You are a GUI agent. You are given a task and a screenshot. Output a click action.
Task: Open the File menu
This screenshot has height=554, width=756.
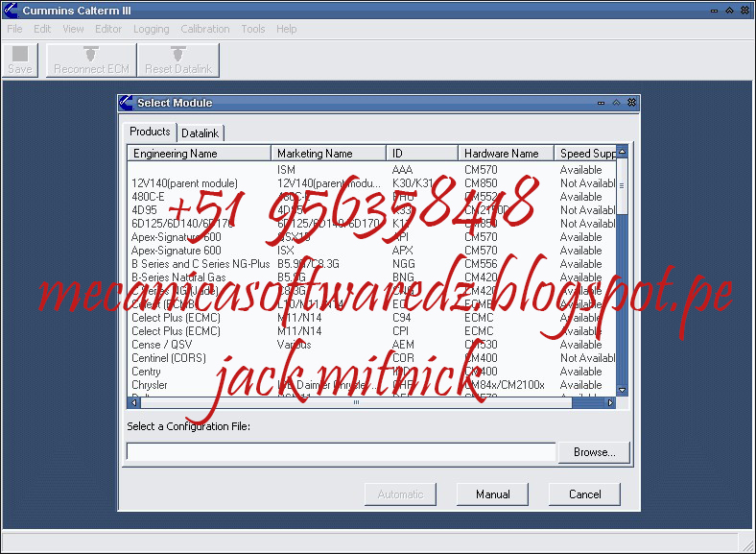[14, 29]
